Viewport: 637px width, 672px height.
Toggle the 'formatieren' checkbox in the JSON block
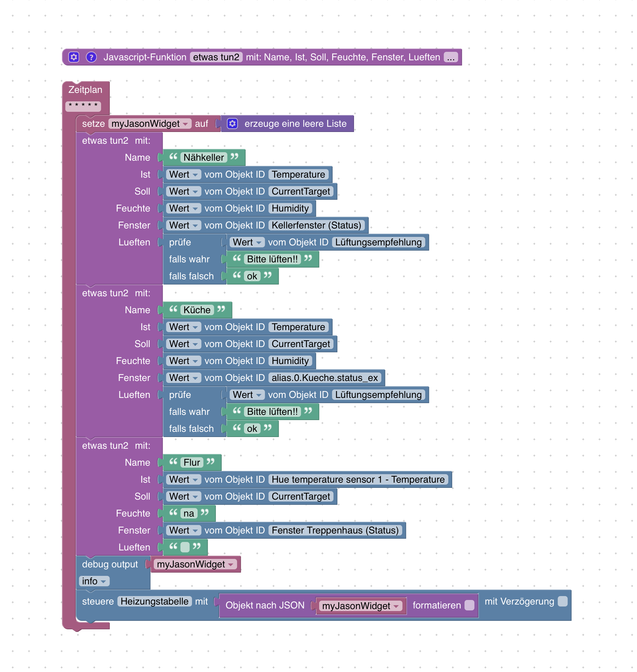pyautogui.click(x=469, y=605)
